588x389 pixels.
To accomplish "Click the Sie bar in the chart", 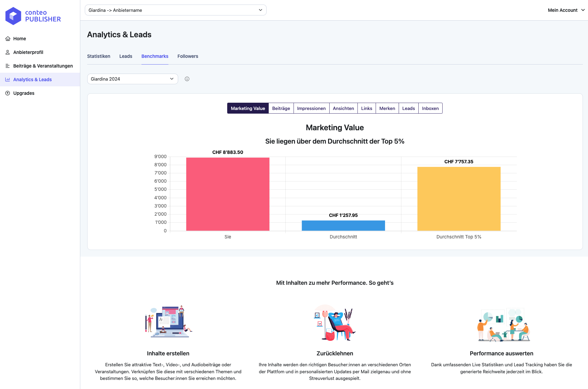I will (228, 194).
